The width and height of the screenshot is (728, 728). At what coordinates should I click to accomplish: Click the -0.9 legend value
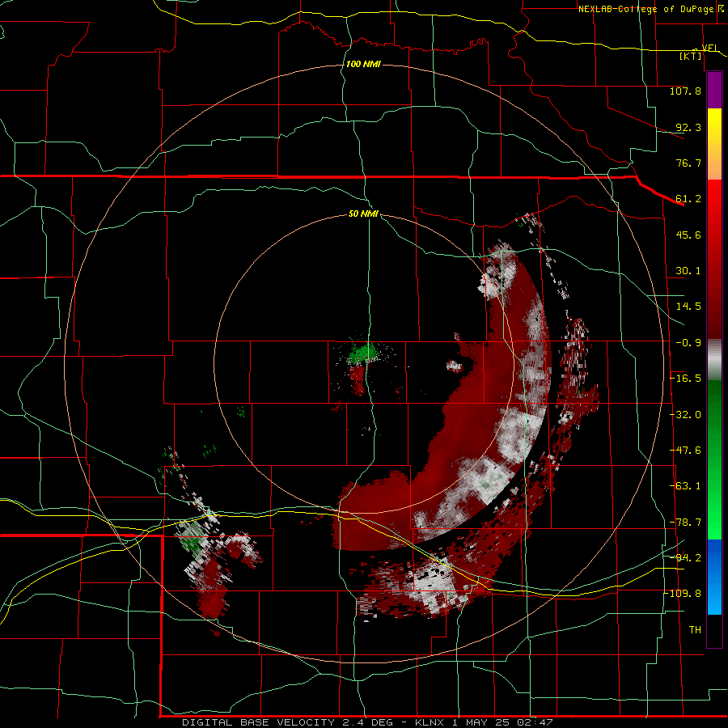click(688, 343)
